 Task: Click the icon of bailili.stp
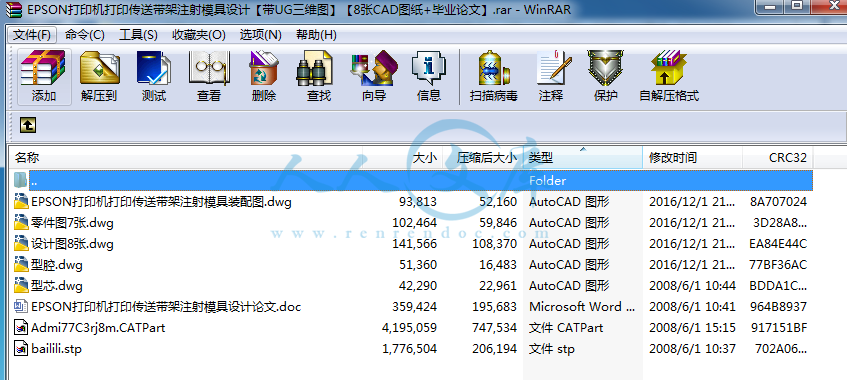click(21, 349)
